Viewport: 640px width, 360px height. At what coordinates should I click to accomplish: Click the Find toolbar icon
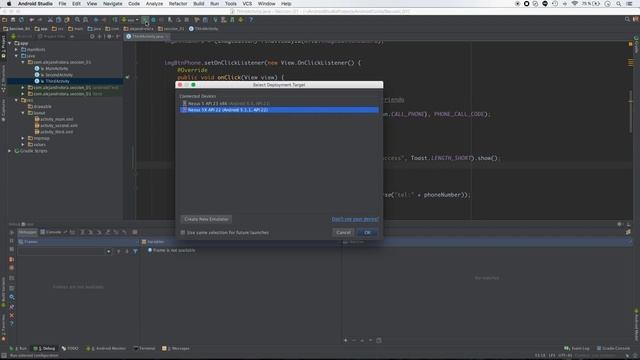77,20
